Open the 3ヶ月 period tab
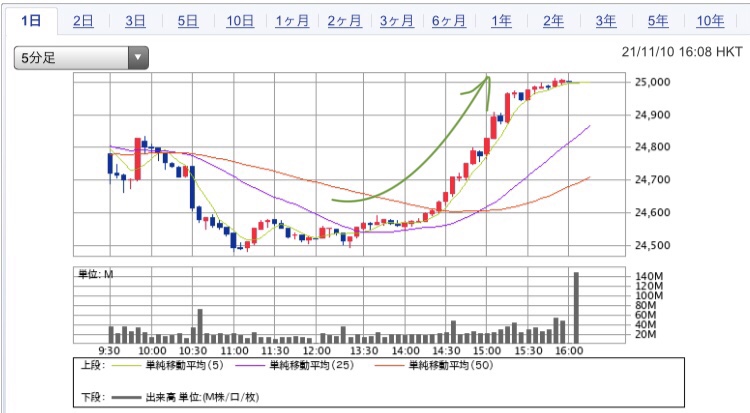Screen dimensions: 750x413 pyautogui.click(x=397, y=21)
